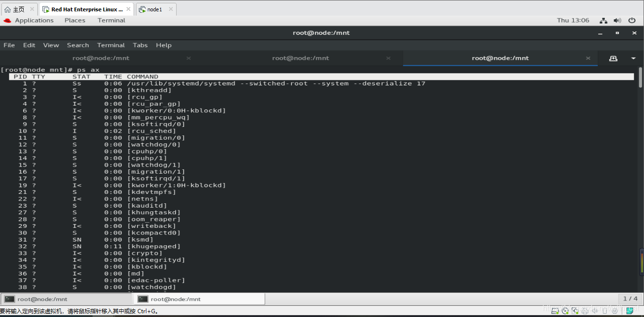Image resolution: width=644 pixels, height=317 pixels.
Task: Open the Places menu
Action: (75, 20)
